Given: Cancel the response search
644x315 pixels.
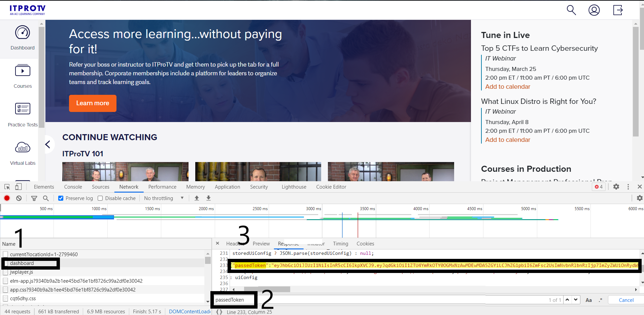Looking at the screenshot, I should pyautogui.click(x=626, y=300).
